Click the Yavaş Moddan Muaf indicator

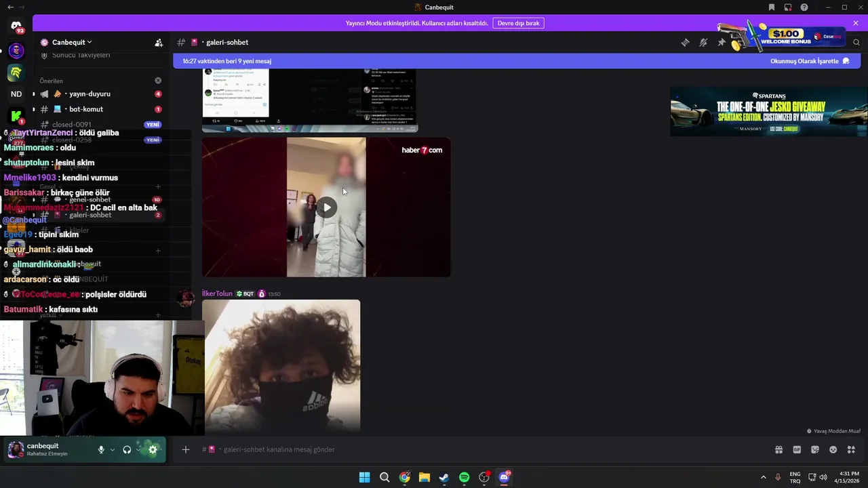click(833, 431)
